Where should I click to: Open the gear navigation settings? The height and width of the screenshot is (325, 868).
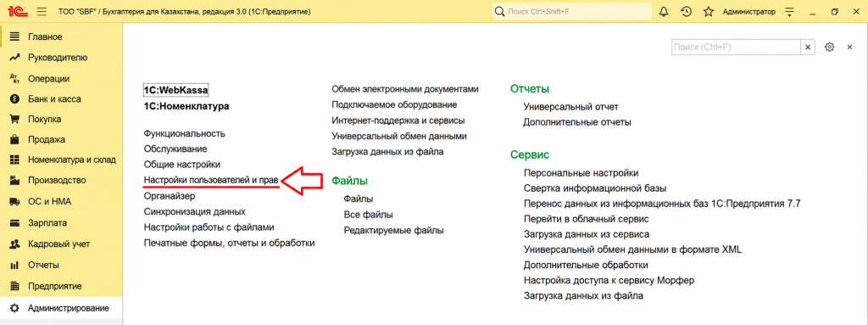coord(829,48)
